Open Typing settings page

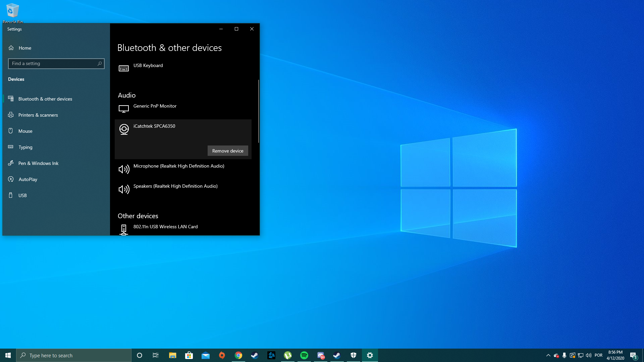(25, 147)
